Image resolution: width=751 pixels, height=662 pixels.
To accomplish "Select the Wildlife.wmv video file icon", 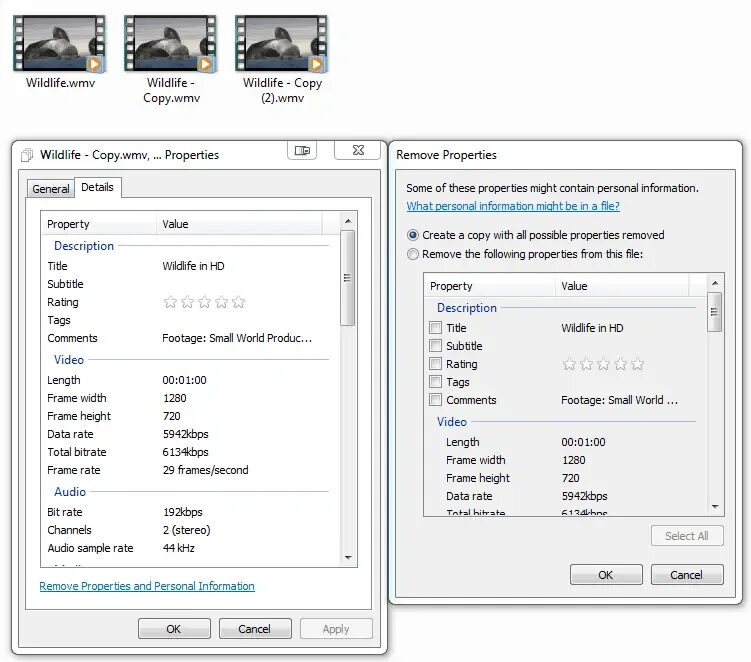I will tap(59, 44).
